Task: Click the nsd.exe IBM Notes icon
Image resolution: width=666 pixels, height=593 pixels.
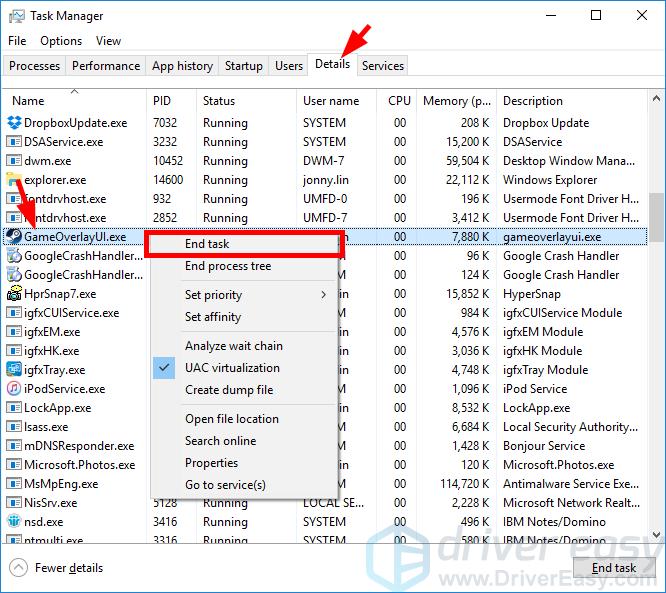Action: 14,522
